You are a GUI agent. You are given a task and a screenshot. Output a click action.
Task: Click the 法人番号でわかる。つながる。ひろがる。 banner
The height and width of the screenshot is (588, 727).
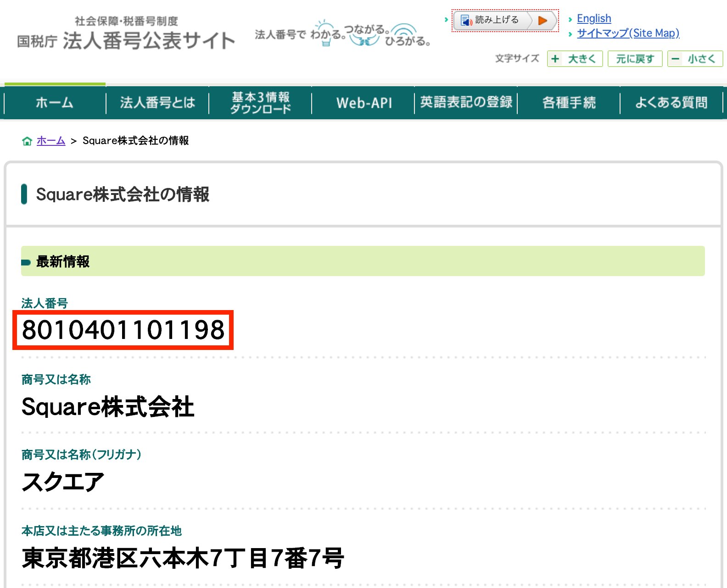coord(343,33)
